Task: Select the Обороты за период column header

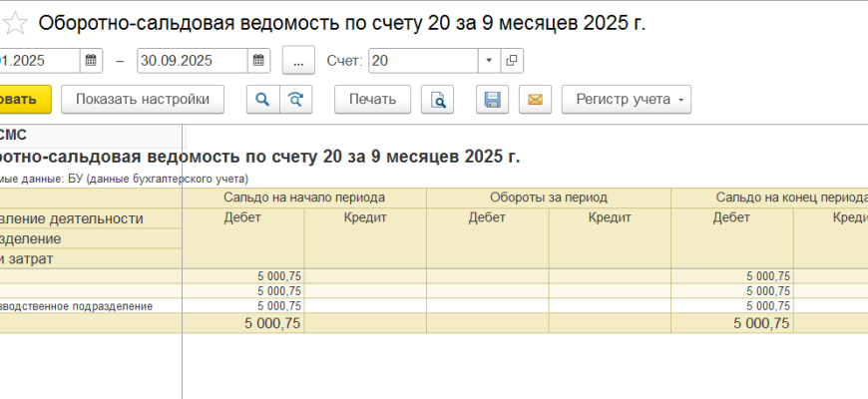Action: pyautogui.click(x=548, y=198)
